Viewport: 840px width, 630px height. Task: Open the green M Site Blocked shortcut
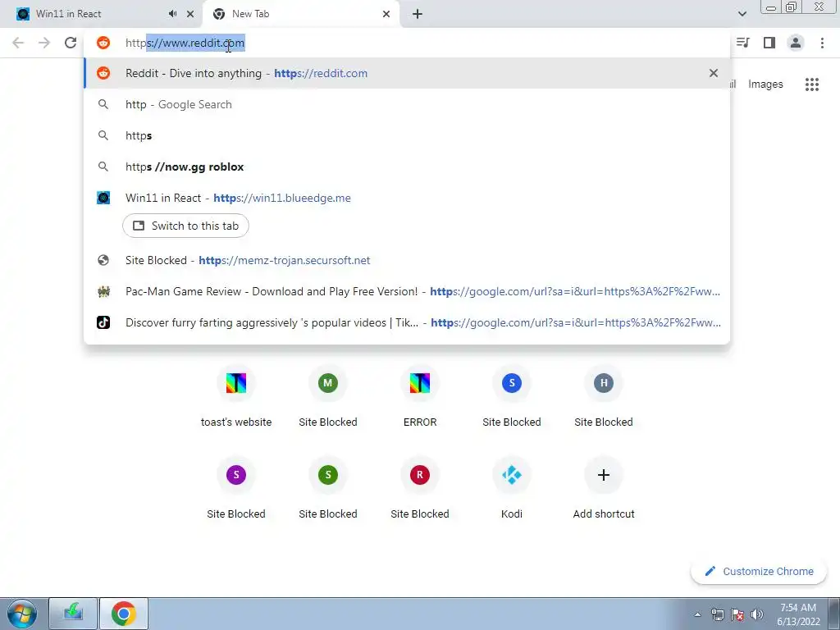pyautogui.click(x=328, y=397)
